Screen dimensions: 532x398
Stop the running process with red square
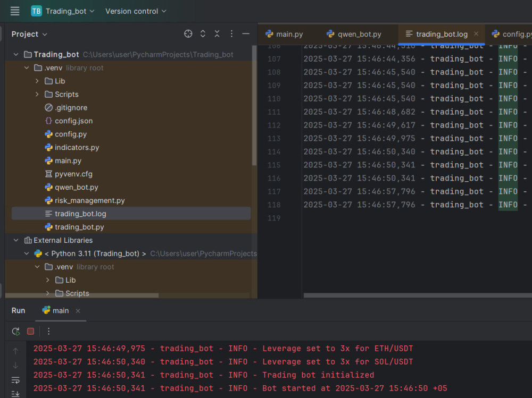(30, 331)
